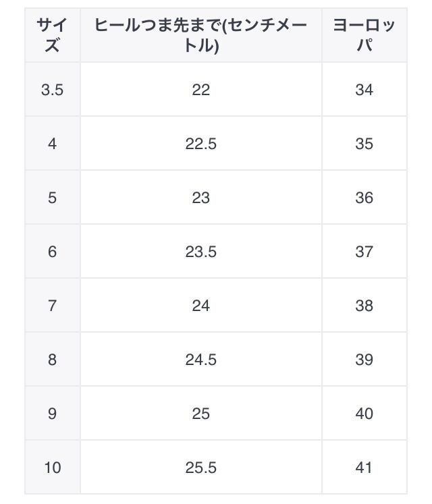This screenshot has height=504, width=432.
Task: Select size 10 cell
Action: (x=52, y=468)
